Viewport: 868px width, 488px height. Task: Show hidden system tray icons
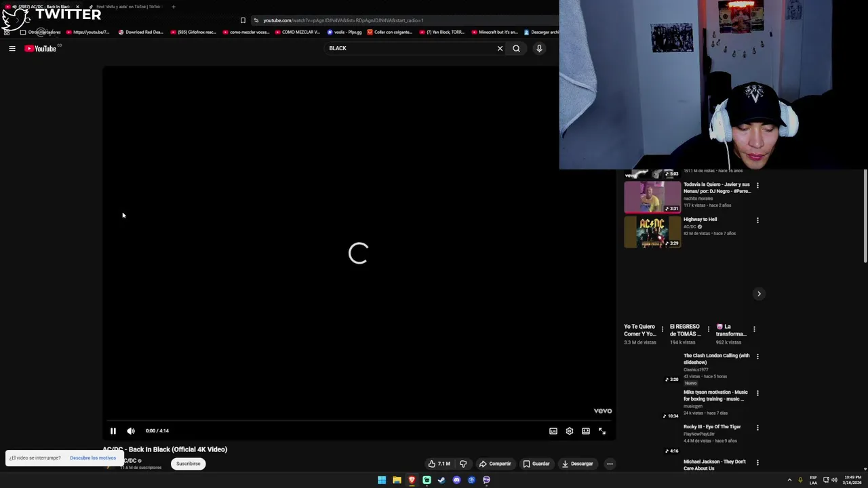tap(789, 480)
